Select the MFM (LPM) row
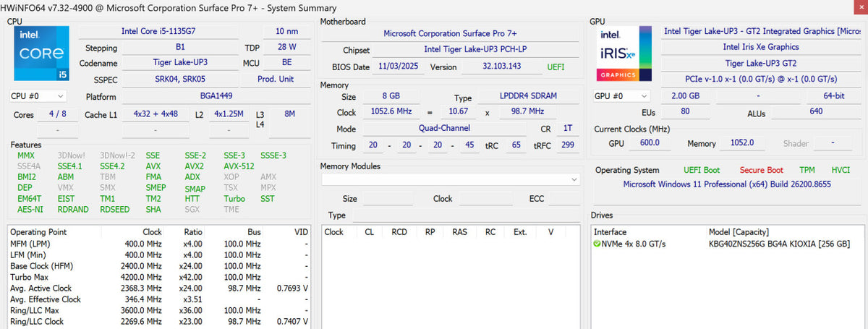Image resolution: width=868 pixels, height=329 pixels. (159, 244)
